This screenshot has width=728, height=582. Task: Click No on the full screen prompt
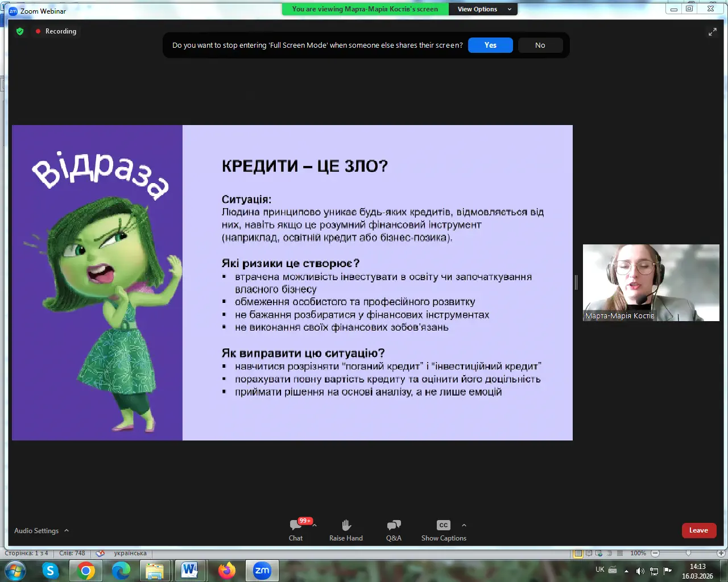tap(540, 45)
